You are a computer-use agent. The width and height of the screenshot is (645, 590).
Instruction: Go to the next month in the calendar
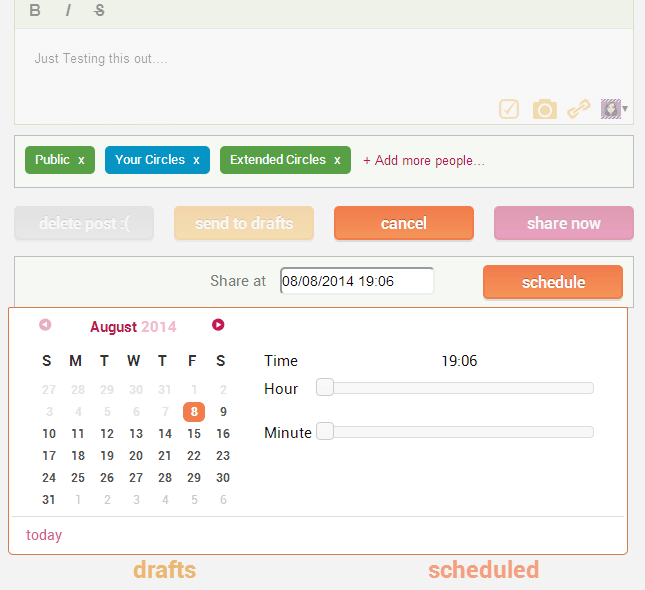(x=218, y=325)
